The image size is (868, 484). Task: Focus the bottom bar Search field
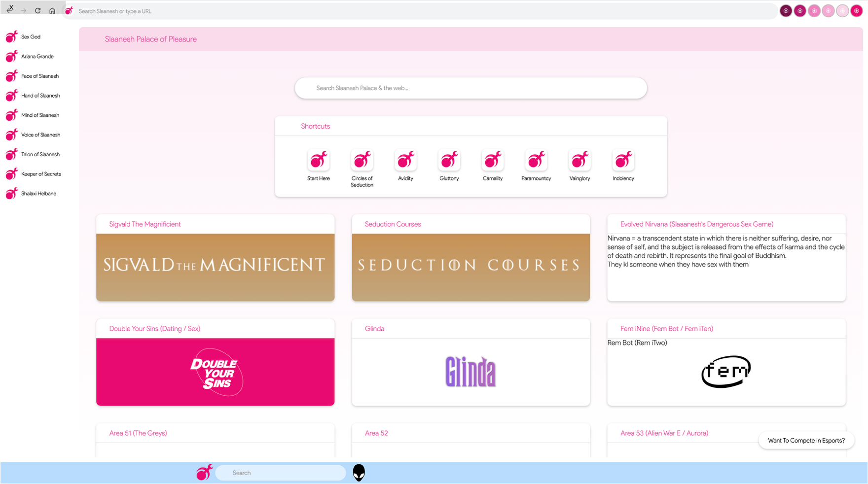(x=281, y=473)
